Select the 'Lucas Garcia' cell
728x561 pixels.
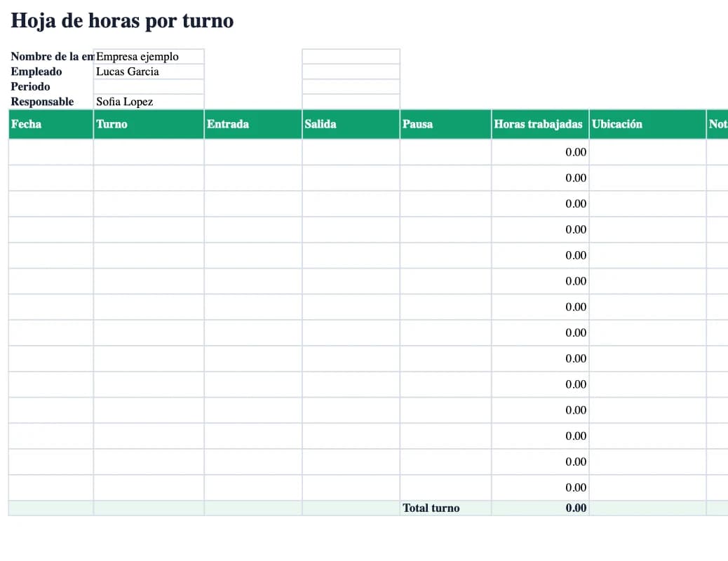click(x=149, y=72)
